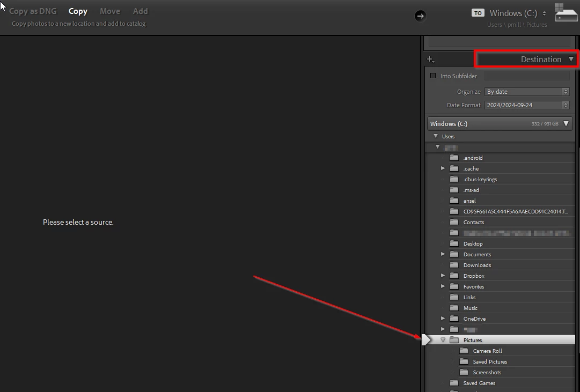
Task: Expand the .cache folder
Action: point(443,168)
